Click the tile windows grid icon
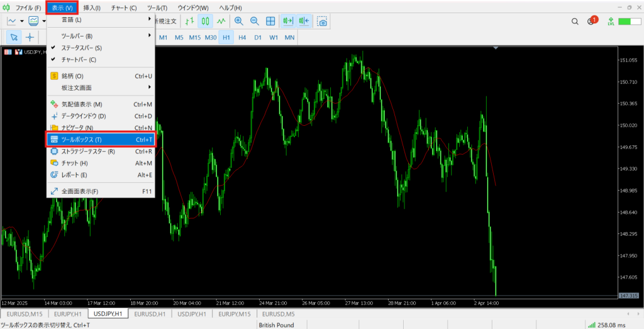The width and height of the screenshot is (644, 329). pyautogui.click(x=270, y=21)
